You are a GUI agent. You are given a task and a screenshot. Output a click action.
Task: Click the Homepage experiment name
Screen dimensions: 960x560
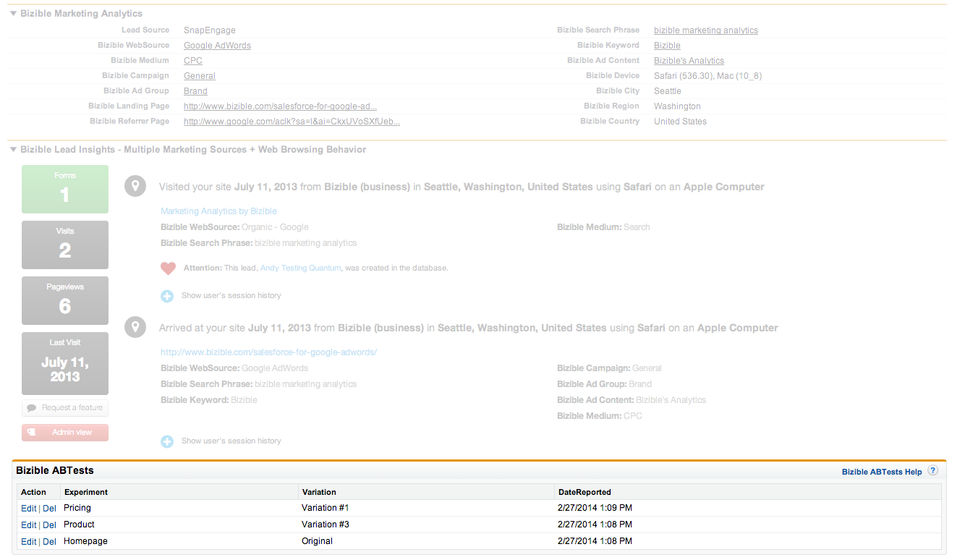[x=86, y=541]
